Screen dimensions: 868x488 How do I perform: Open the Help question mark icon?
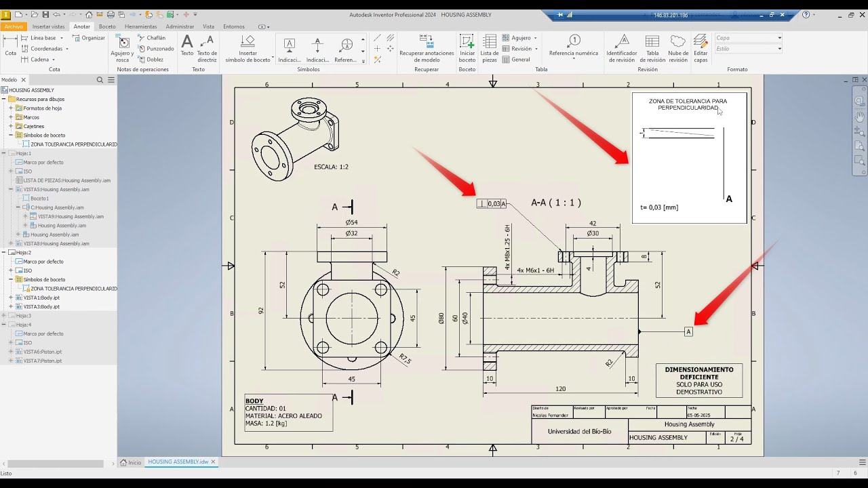click(806, 14)
